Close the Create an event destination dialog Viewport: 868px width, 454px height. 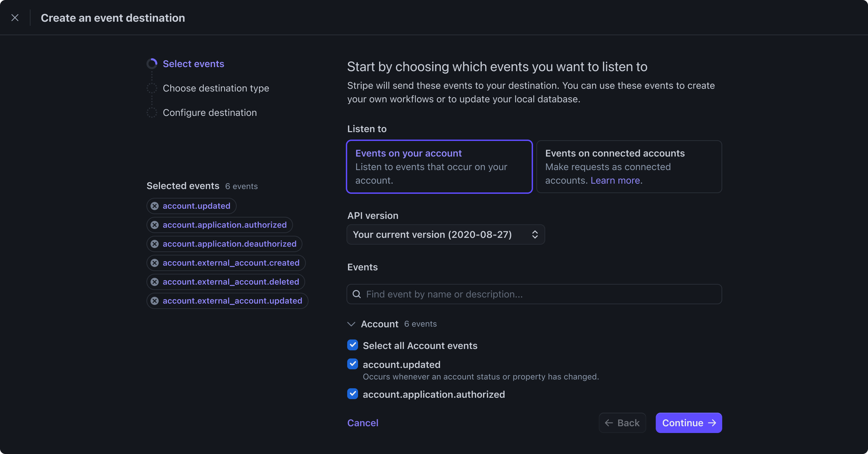click(15, 18)
